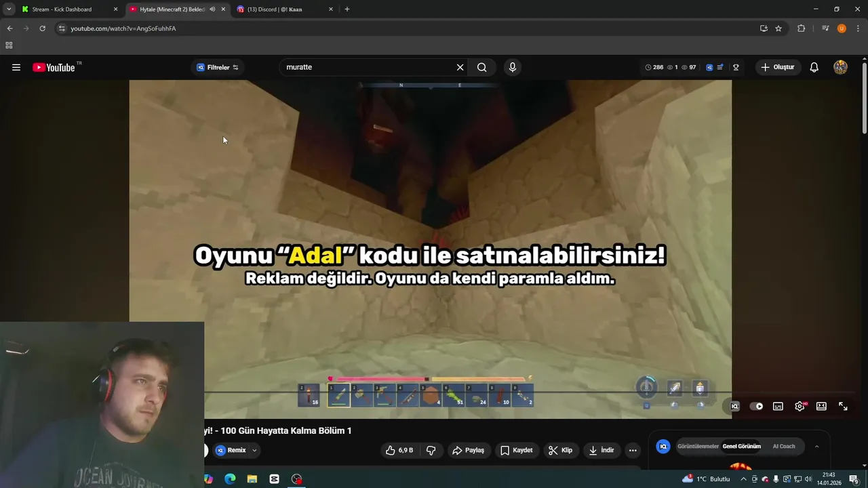Image resolution: width=868 pixels, height=488 pixels.
Task: Open media control icon in toolbar
Action: point(825,28)
